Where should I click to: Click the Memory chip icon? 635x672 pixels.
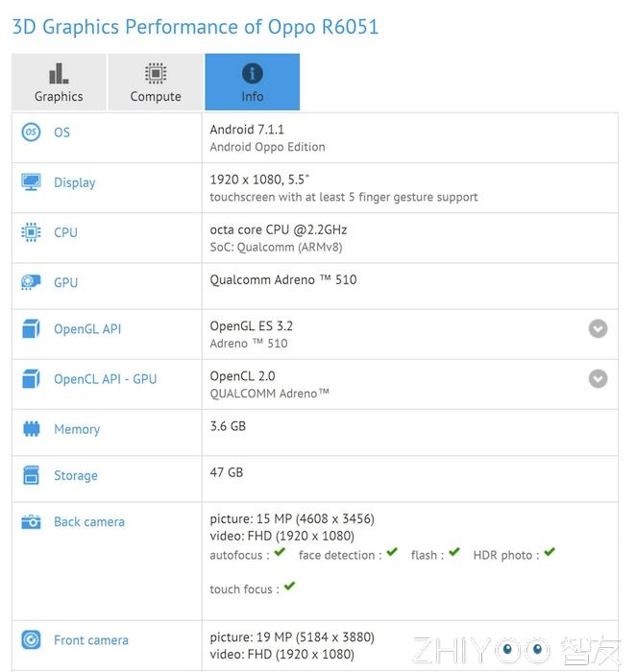(x=32, y=429)
